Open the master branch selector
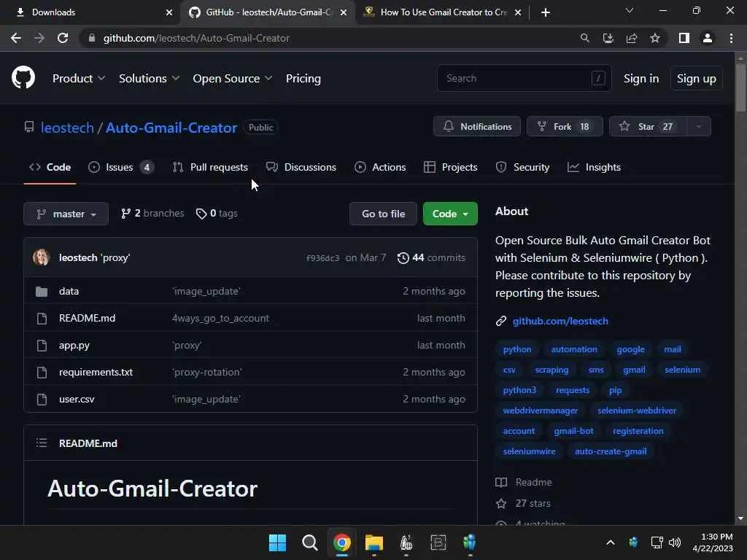This screenshot has height=560, width=747. click(66, 214)
